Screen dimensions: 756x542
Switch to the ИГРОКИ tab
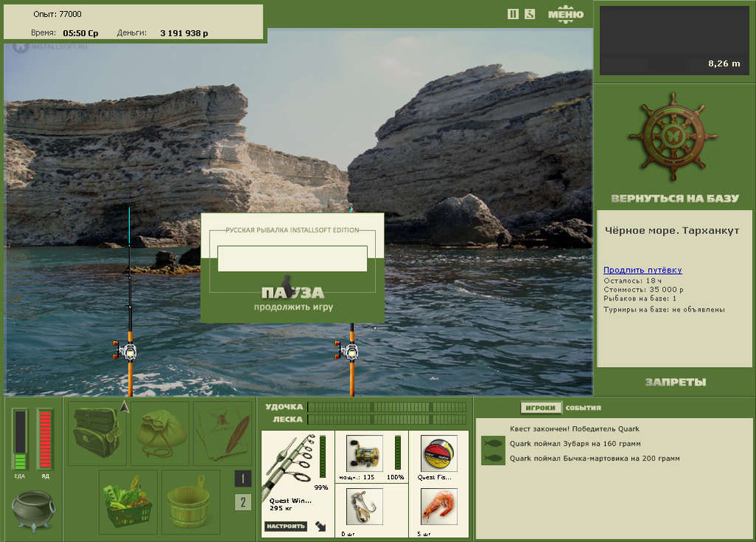540,408
